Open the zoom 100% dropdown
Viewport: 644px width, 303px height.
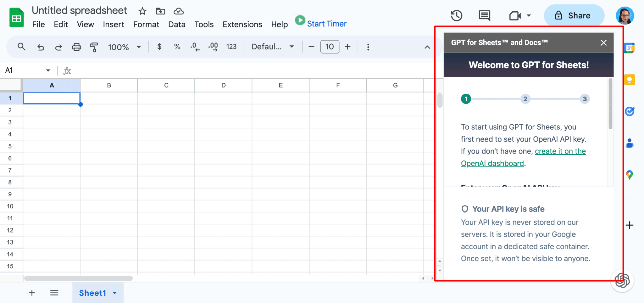125,47
